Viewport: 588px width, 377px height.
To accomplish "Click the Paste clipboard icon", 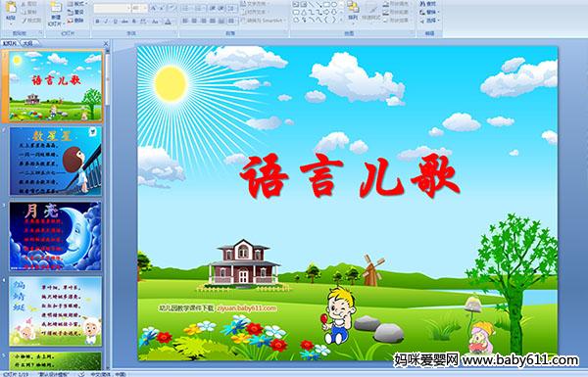I will [11, 10].
